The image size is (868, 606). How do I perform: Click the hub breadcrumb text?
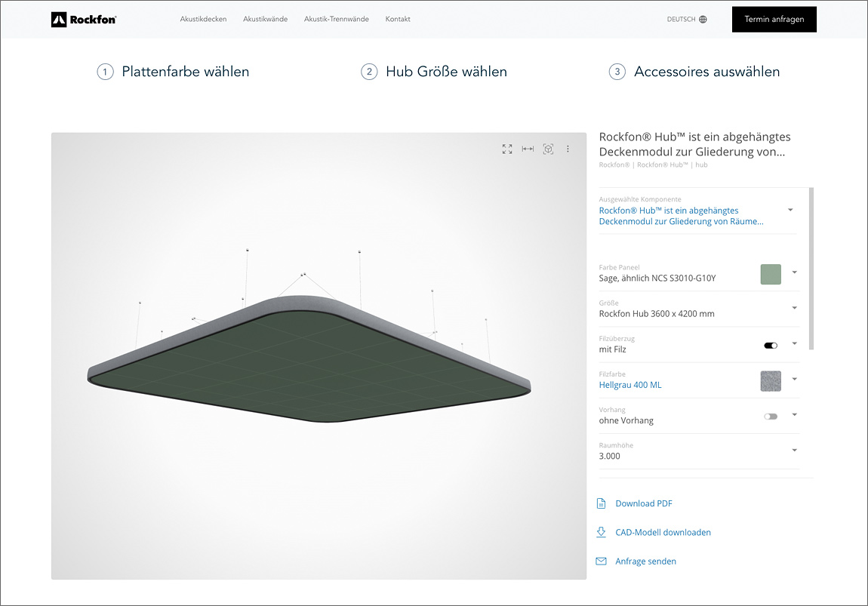click(x=701, y=165)
